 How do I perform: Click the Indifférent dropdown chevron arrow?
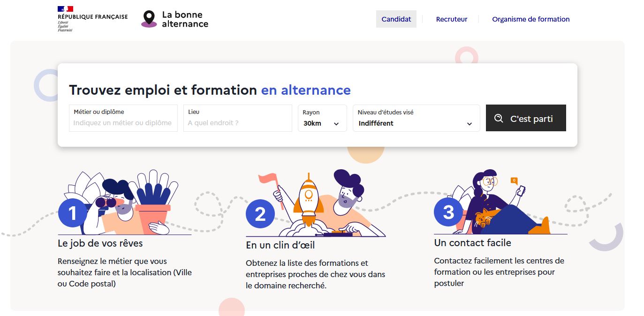[469, 124]
